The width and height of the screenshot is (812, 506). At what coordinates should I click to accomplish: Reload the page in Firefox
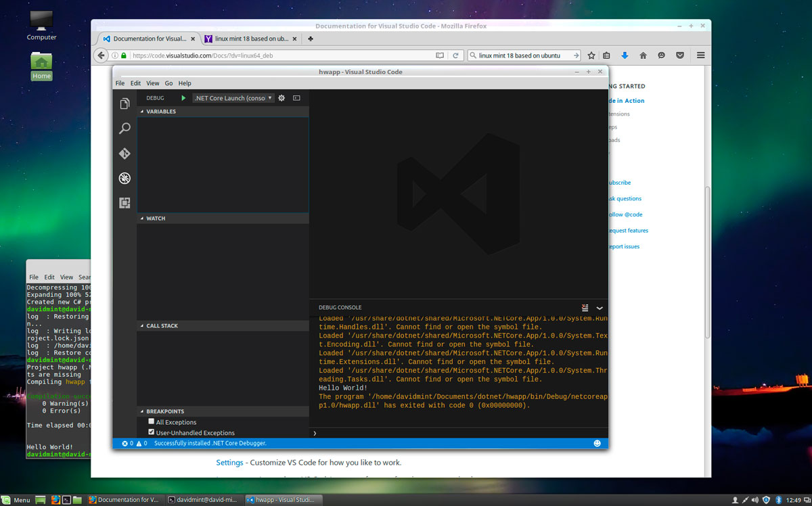pyautogui.click(x=456, y=55)
